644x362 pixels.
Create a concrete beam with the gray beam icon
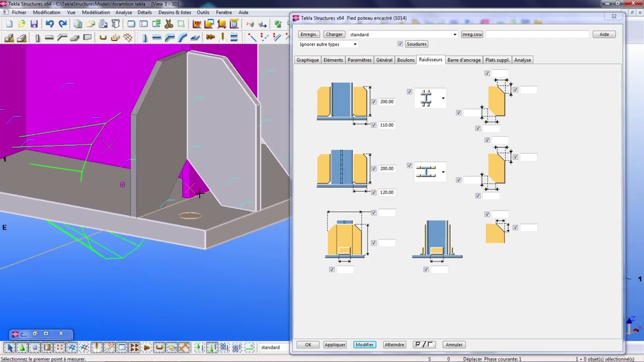coord(49,37)
